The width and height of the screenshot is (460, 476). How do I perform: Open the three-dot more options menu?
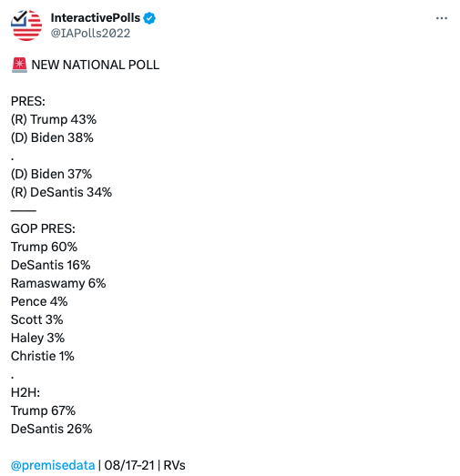point(441,18)
